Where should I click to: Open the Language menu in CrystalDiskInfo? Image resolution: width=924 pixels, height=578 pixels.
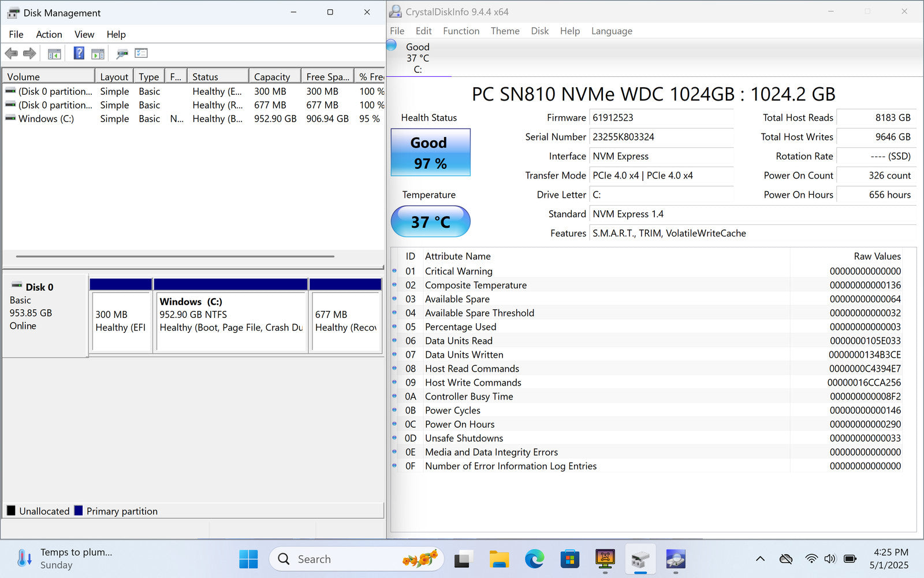[612, 31]
